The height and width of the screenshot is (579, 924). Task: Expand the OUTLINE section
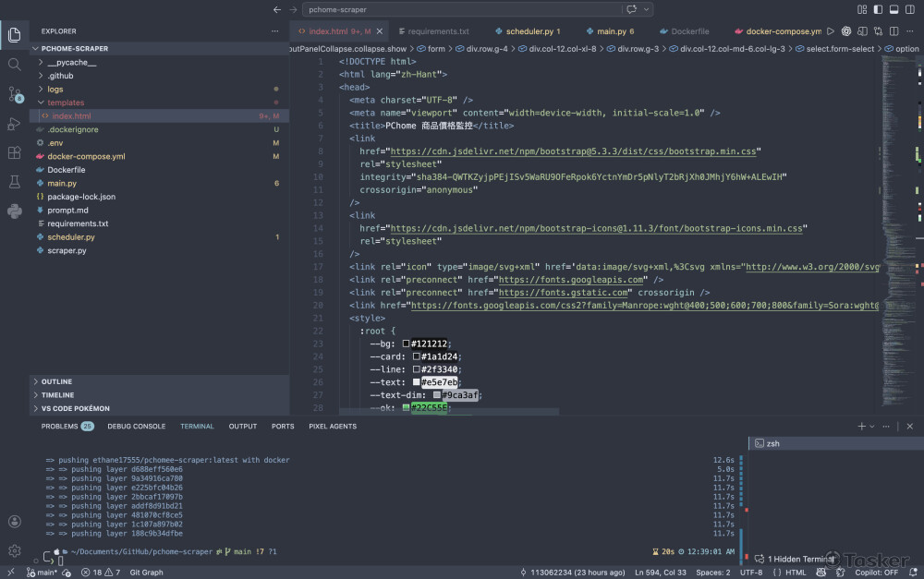coord(56,381)
